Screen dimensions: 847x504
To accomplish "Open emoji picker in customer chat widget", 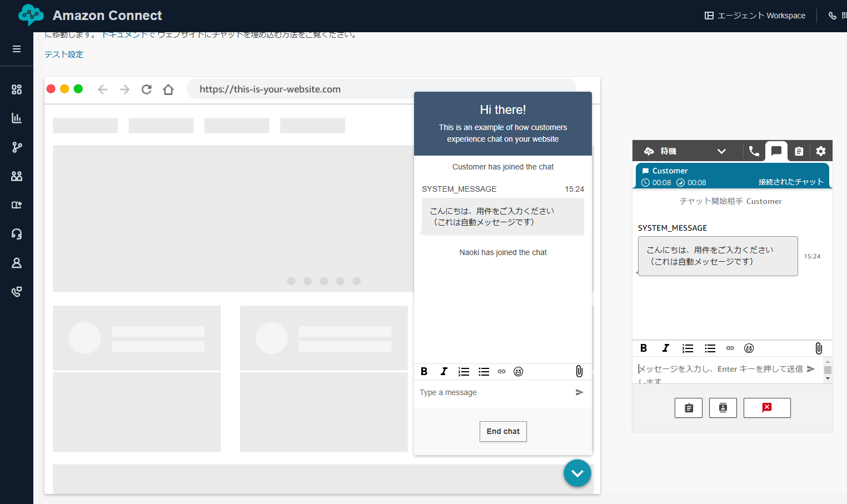I will [x=519, y=372].
